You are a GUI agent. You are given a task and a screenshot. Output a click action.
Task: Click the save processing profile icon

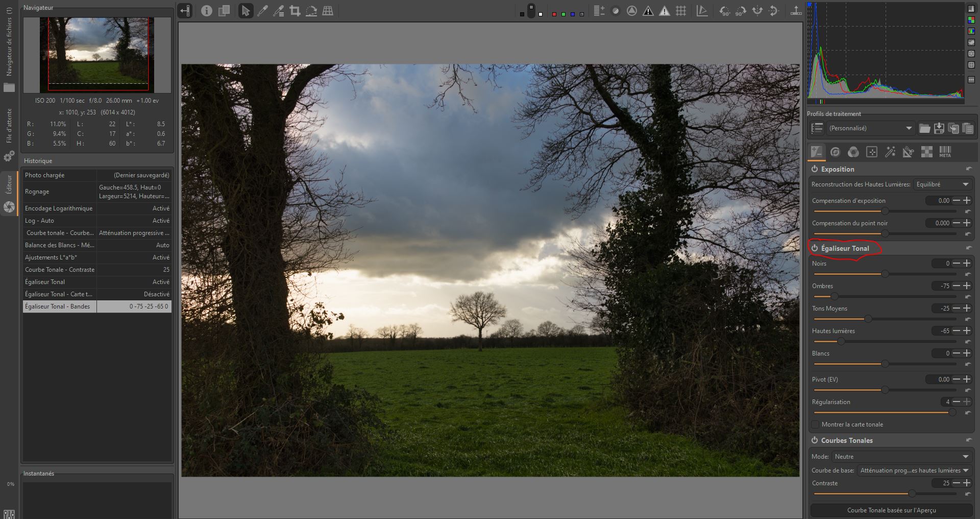(x=939, y=128)
